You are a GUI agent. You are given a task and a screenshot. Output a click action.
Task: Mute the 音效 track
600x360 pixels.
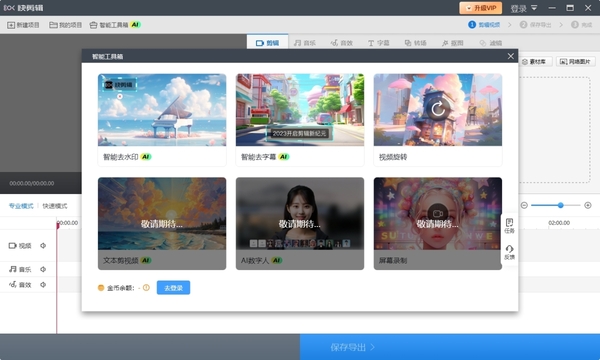43,285
